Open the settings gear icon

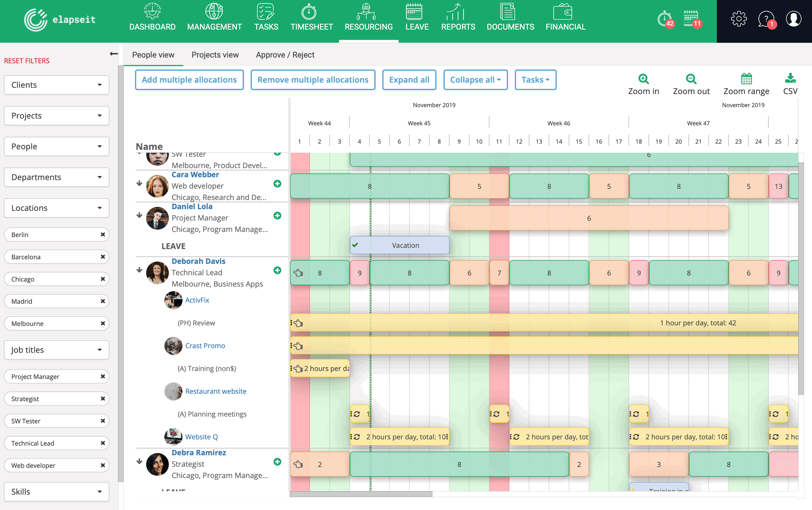click(x=738, y=19)
